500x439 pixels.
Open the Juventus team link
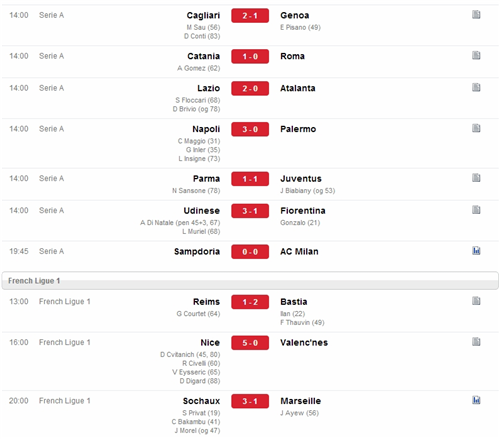301,179
